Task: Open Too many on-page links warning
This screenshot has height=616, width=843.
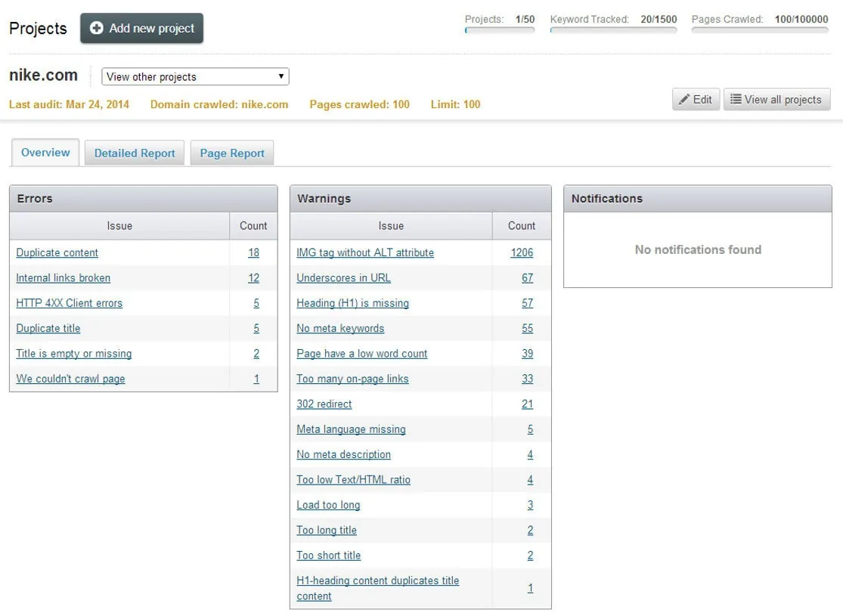Action: (352, 379)
